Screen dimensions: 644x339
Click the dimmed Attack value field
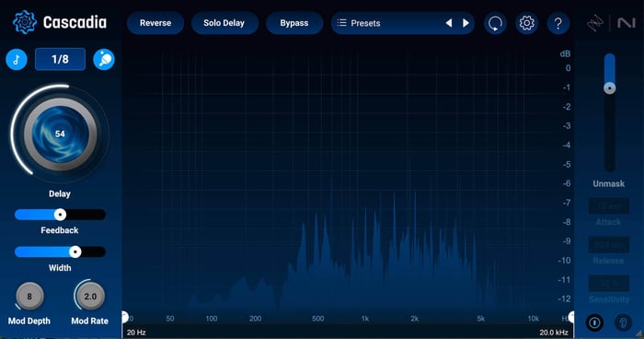[x=609, y=205]
